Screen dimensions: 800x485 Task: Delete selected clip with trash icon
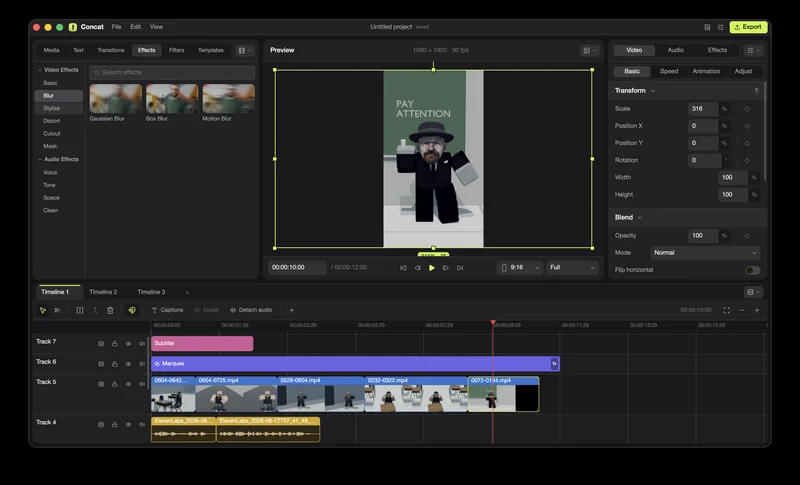tap(110, 310)
